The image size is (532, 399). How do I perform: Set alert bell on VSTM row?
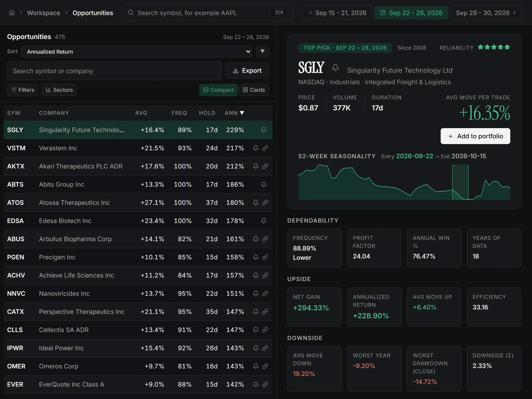click(x=256, y=148)
